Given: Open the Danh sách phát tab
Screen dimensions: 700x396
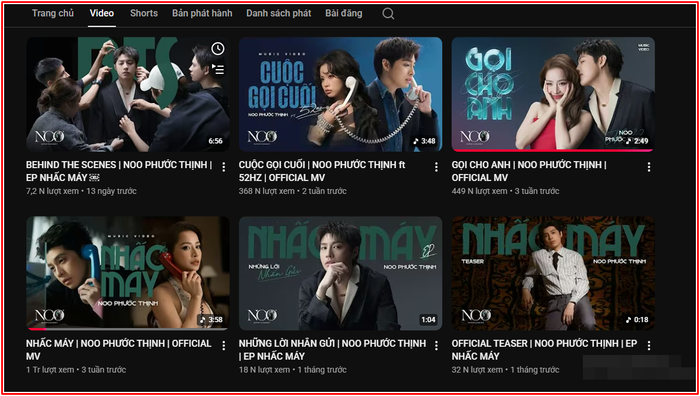Looking at the screenshot, I should click(x=279, y=13).
